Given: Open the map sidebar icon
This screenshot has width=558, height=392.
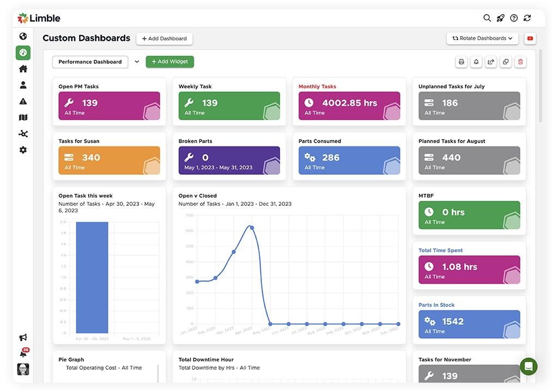Looking at the screenshot, I should pyautogui.click(x=23, y=118).
